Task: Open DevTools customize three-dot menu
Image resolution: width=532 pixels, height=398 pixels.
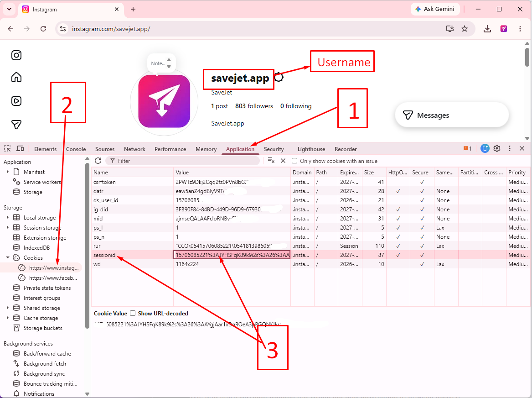Action: pyautogui.click(x=510, y=148)
